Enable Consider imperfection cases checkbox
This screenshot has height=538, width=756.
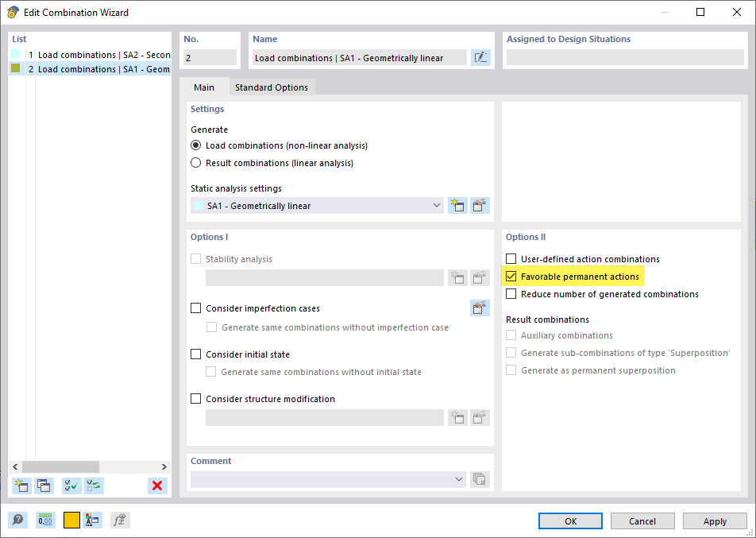tap(195, 308)
